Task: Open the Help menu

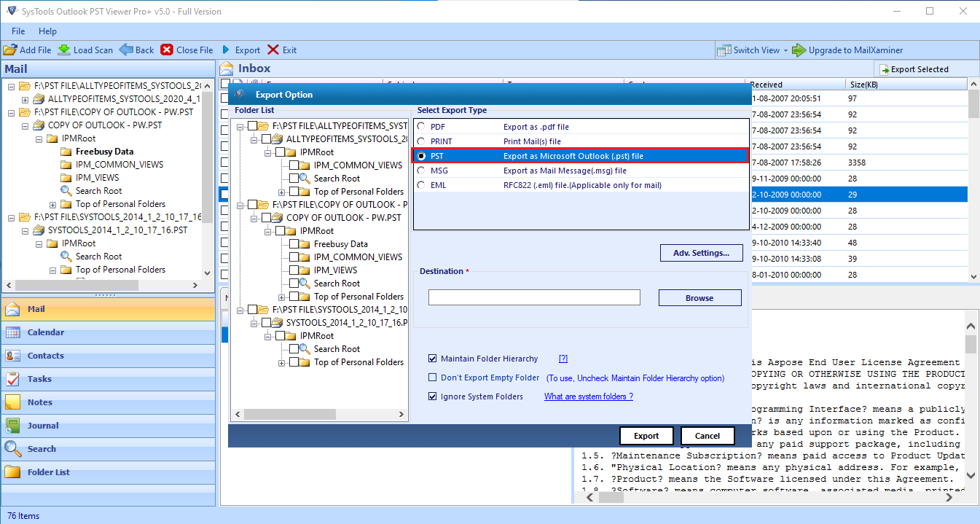Action: 47,31
